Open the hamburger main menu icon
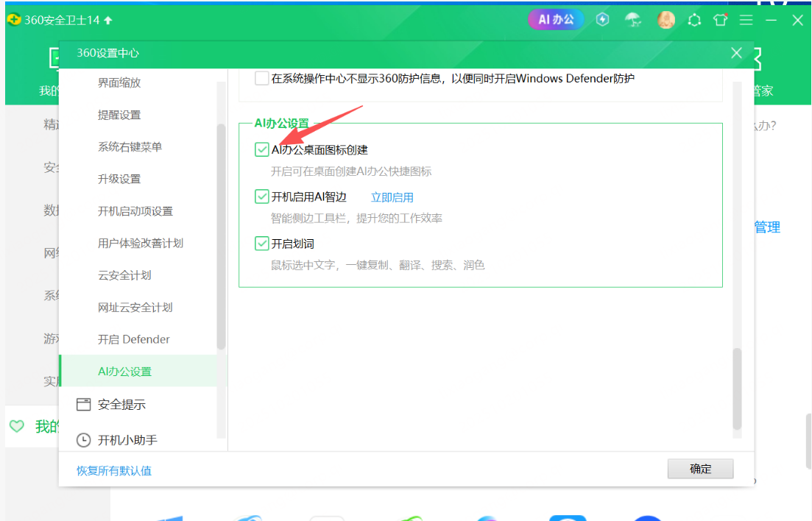The image size is (812, 521). (746, 20)
